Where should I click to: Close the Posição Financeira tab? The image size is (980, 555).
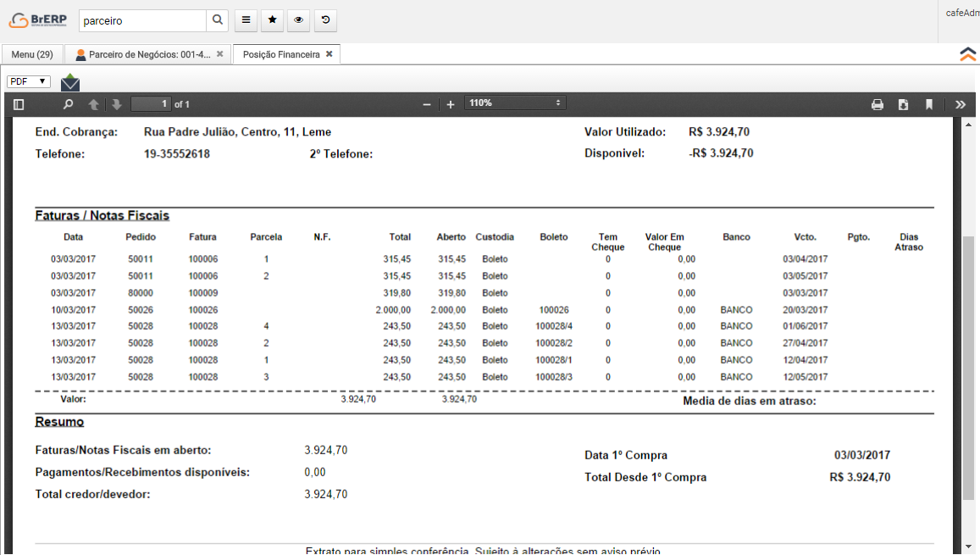pos(329,54)
